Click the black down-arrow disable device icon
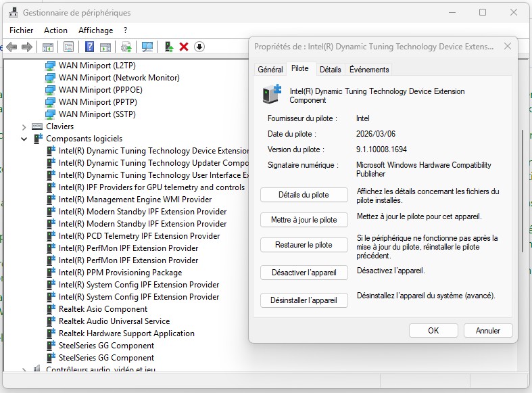Screen dimensions: 532x393 pos(199,47)
